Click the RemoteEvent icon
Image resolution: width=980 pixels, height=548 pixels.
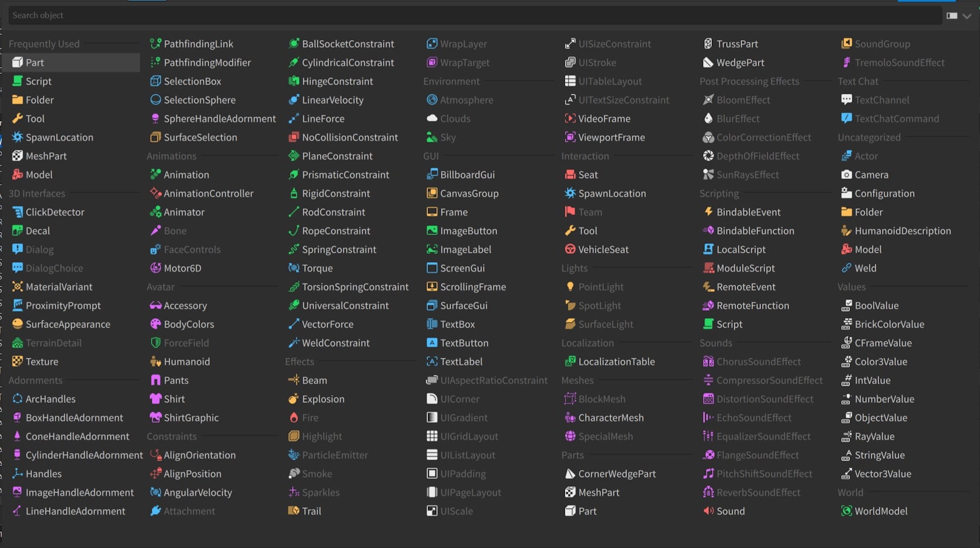[708, 287]
